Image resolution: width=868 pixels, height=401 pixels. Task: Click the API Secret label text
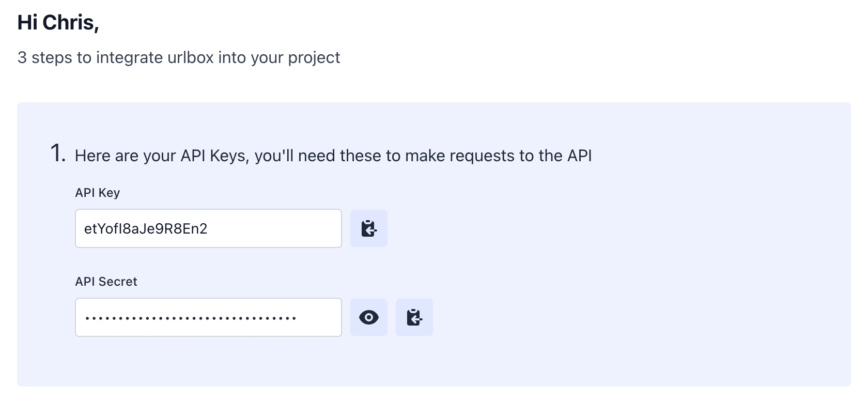[x=106, y=281]
